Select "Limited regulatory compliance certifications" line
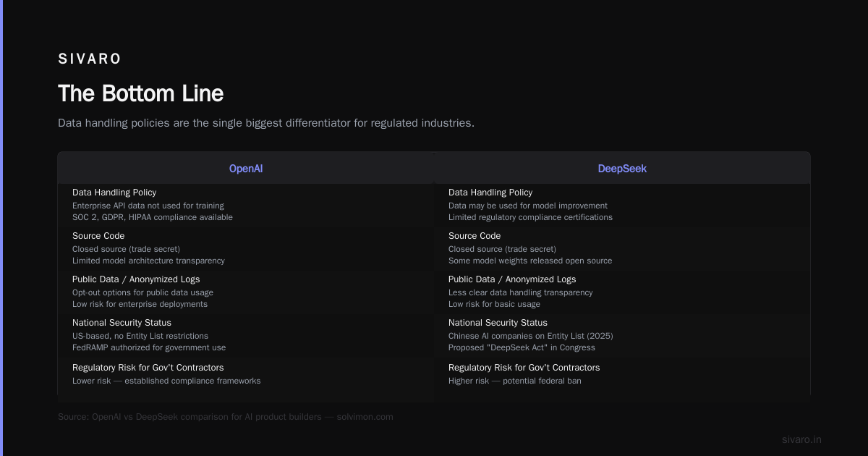This screenshot has height=456, width=868. (x=530, y=217)
